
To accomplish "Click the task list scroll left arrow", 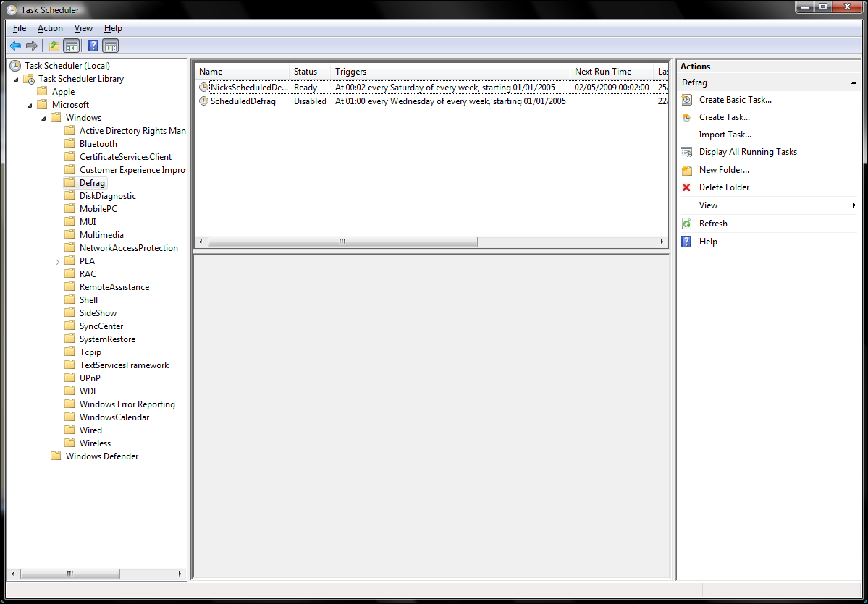I will 201,242.
